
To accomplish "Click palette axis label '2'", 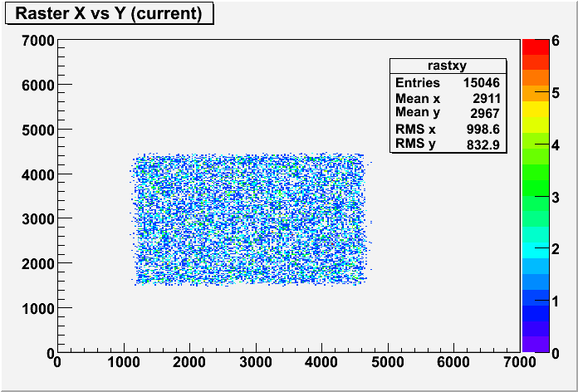I will coord(556,249).
